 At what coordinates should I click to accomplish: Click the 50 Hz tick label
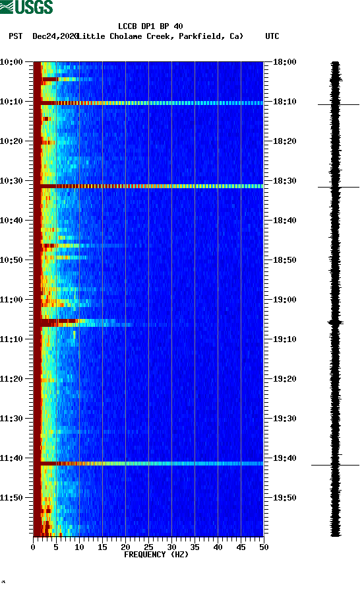(x=264, y=547)
